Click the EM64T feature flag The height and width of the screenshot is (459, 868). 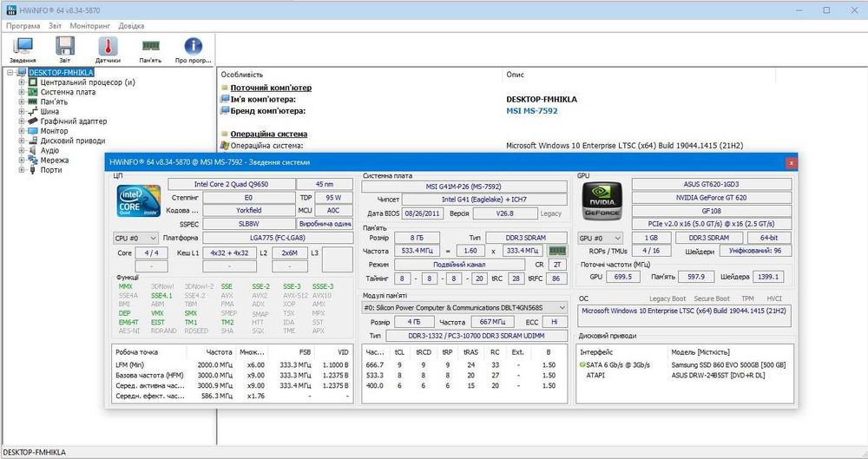[128, 322]
